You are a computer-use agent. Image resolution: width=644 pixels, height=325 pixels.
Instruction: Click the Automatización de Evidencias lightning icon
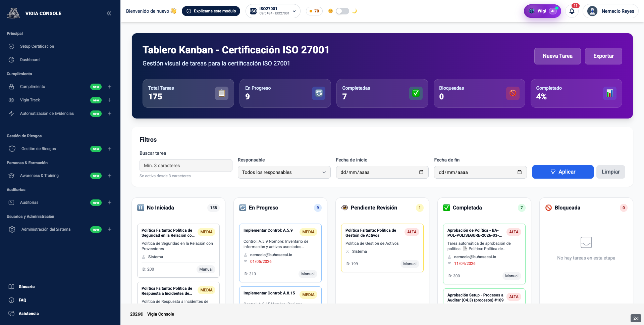pos(11,113)
